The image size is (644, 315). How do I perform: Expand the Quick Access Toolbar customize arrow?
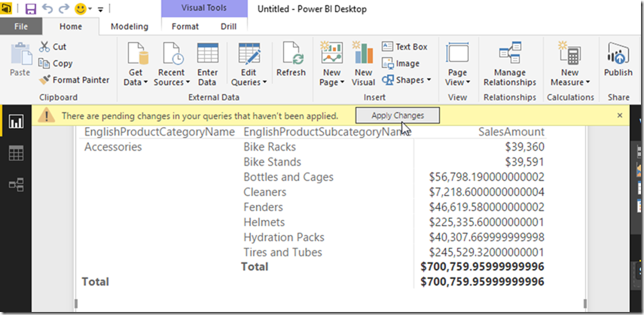pos(101,9)
